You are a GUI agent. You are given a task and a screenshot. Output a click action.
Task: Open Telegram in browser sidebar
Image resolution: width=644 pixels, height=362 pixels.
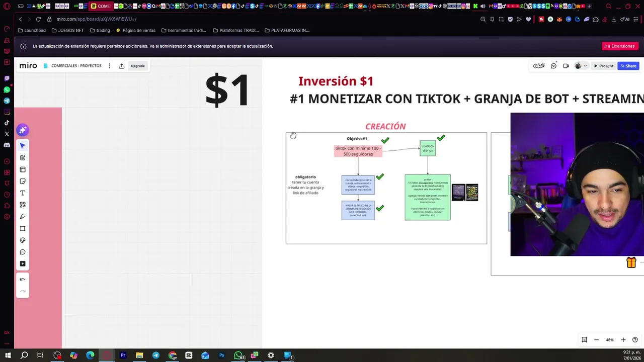[7, 101]
